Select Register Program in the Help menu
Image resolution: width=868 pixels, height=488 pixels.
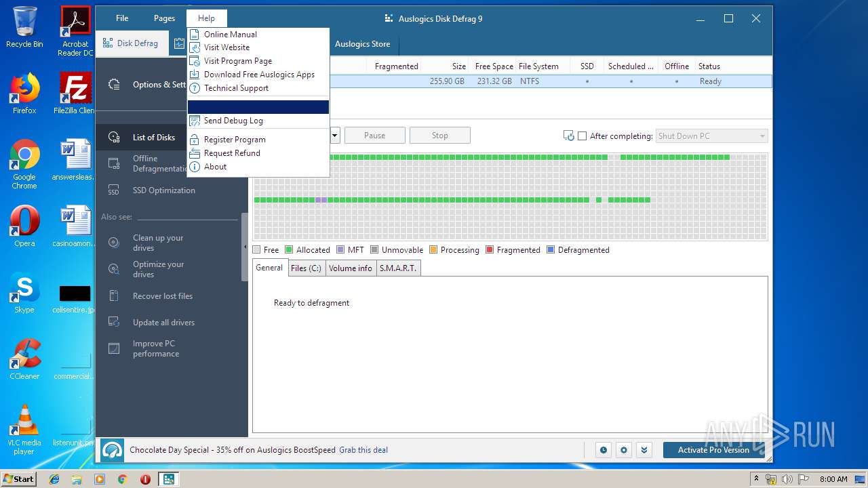coord(258,140)
